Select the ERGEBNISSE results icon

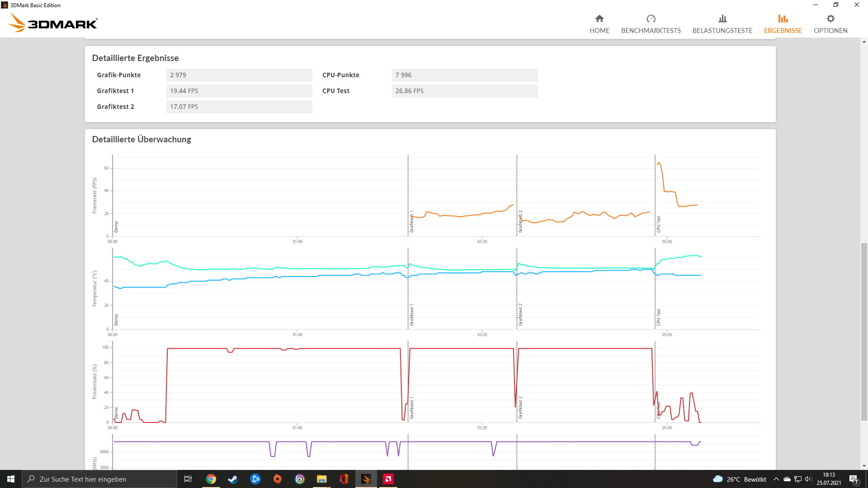tap(783, 19)
